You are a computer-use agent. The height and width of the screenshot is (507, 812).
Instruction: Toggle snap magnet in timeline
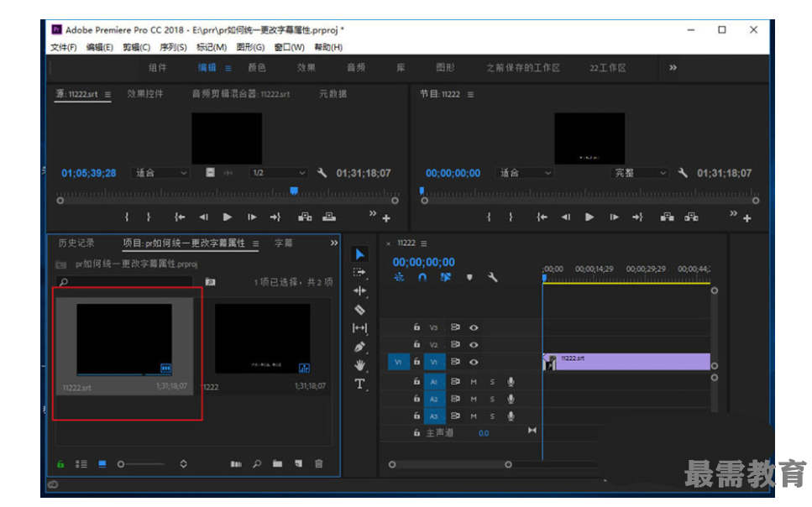tap(422, 277)
